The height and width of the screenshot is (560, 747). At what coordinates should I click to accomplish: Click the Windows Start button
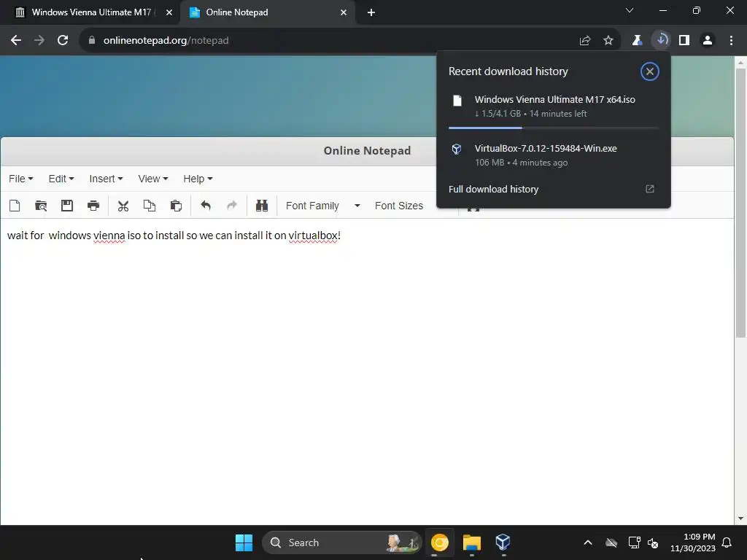click(244, 542)
